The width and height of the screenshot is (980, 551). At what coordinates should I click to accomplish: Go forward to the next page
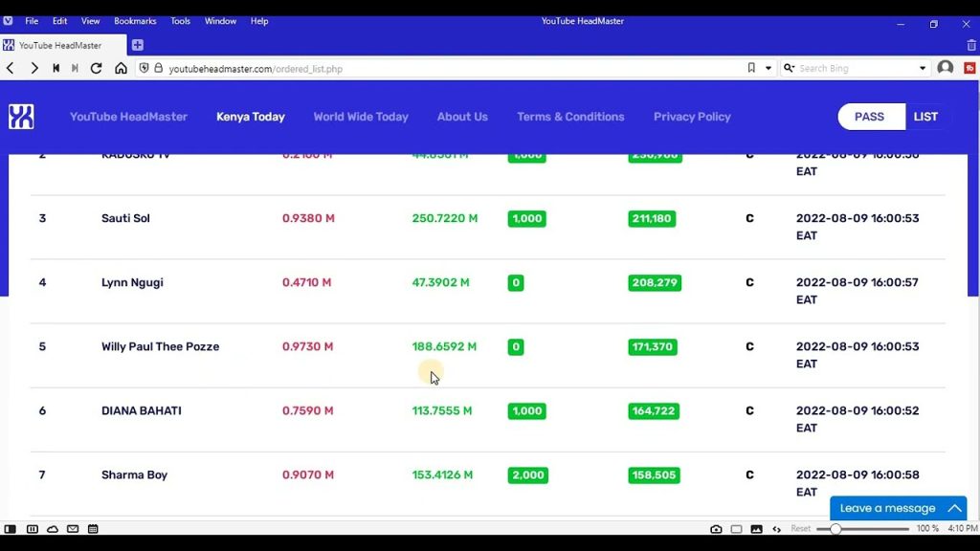33,68
